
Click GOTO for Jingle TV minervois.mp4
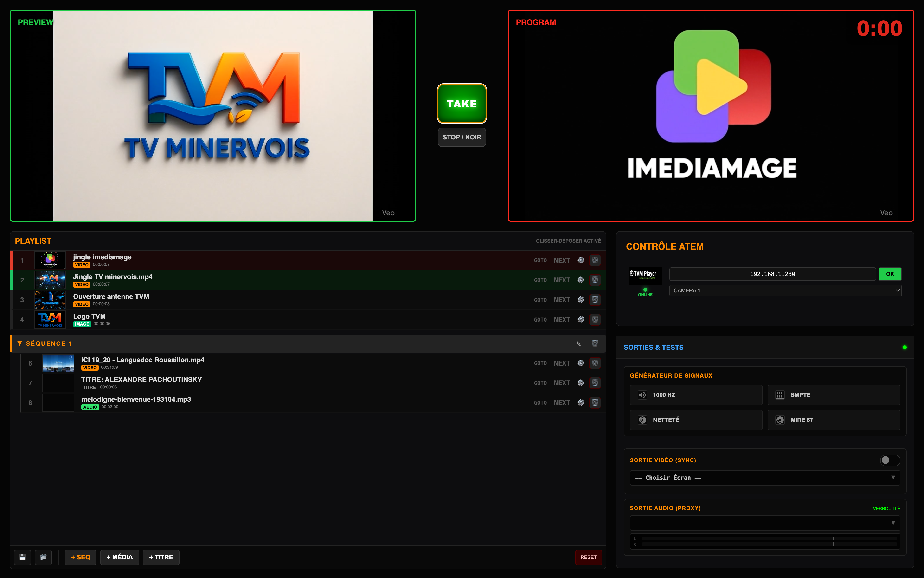[x=540, y=281]
